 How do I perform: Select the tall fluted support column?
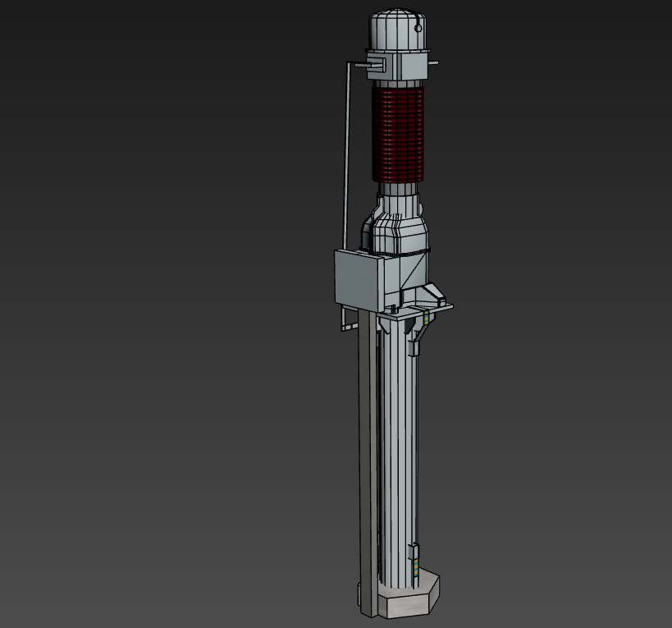(397, 452)
